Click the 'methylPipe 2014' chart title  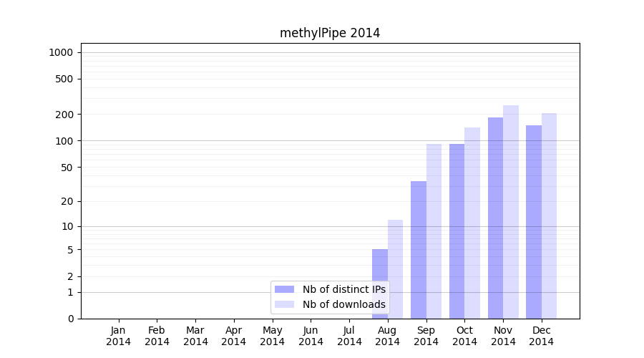pos(330,33)
